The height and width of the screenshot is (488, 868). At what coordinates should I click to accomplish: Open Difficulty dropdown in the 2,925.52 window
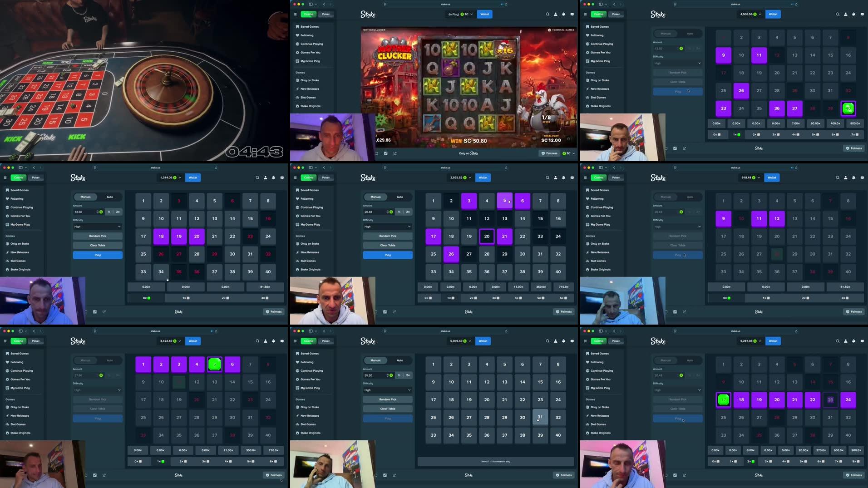[388, 227]
